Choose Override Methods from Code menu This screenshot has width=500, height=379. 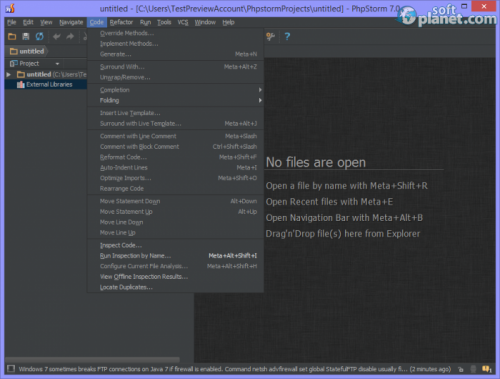[176, 33]
